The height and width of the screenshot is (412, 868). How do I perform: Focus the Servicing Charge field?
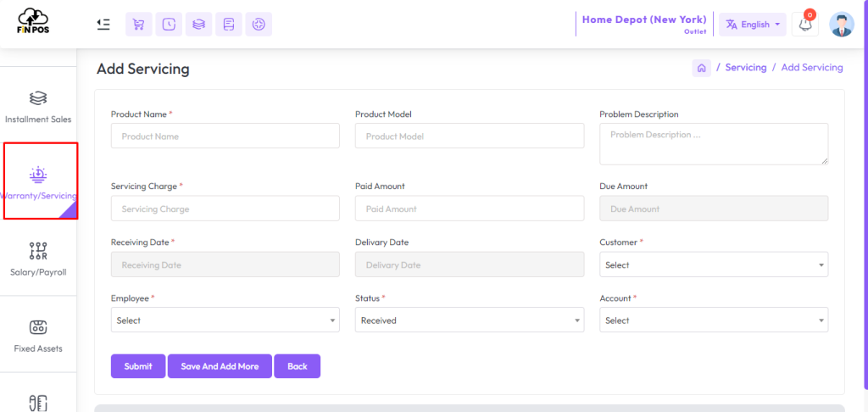pos(225,209)
